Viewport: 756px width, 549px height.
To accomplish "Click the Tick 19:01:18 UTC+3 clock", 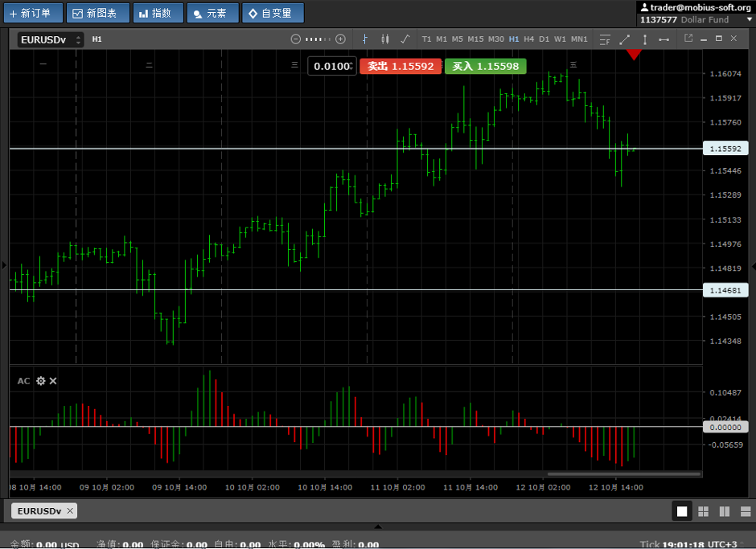I will [688, 545].
